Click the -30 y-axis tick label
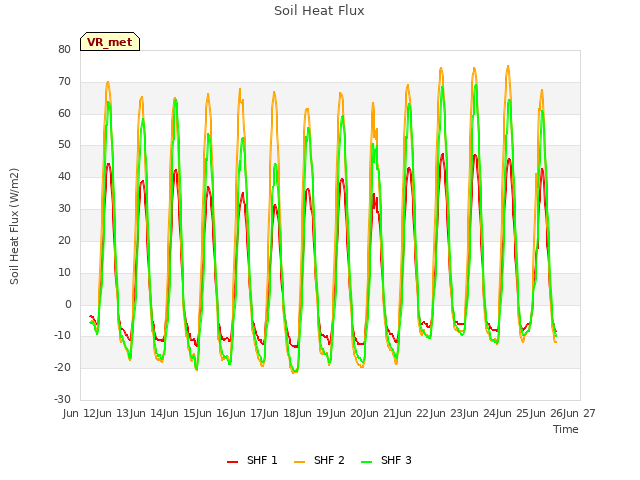Screen dimensions: 640x480 (x=62, y=399)
